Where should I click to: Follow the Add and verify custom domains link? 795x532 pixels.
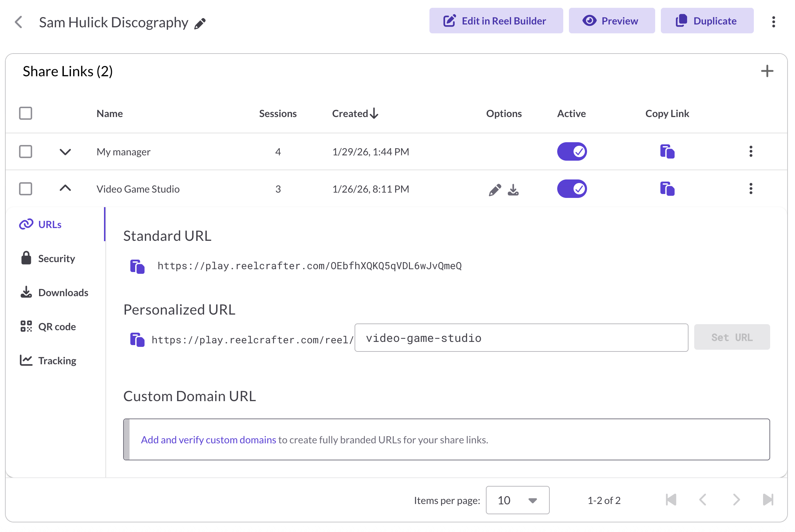point(208,440)
